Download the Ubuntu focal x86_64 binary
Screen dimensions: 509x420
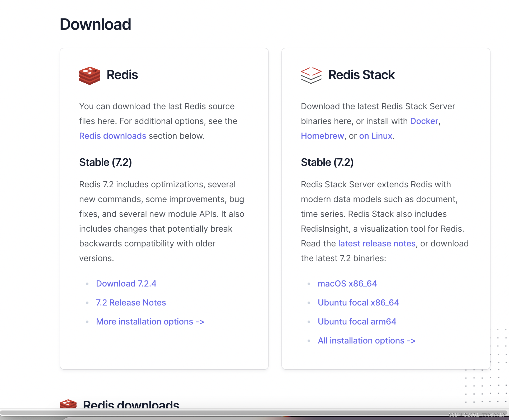[358, 303]
